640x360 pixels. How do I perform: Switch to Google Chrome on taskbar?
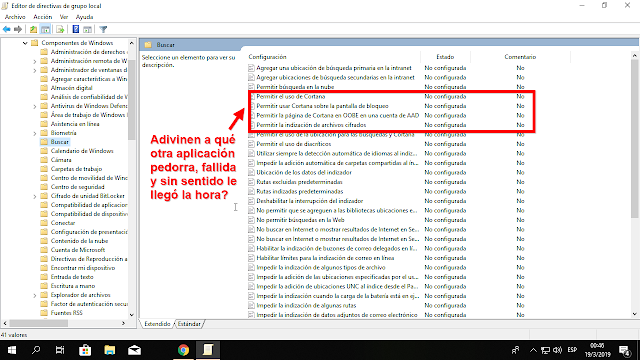[x=183, y=350]
